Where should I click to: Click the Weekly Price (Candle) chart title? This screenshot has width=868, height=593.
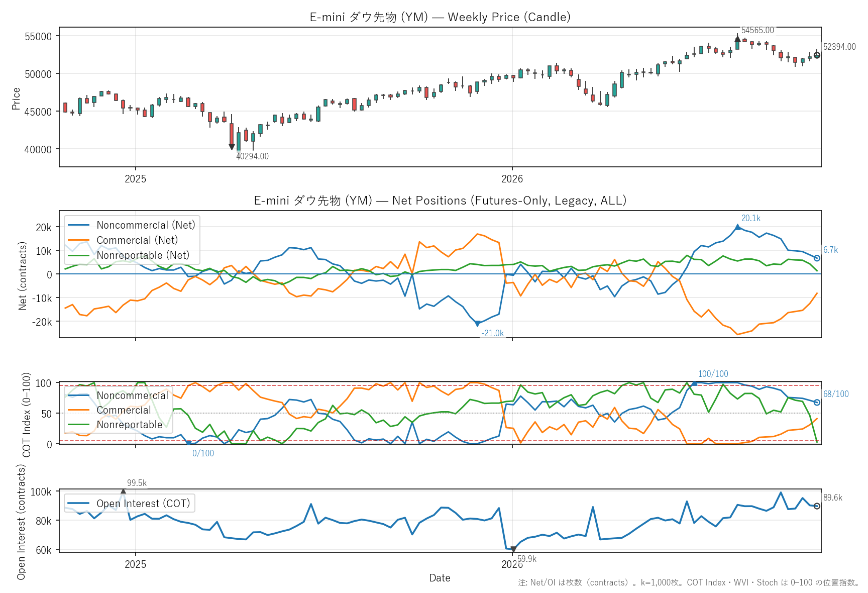pos(440,17)
